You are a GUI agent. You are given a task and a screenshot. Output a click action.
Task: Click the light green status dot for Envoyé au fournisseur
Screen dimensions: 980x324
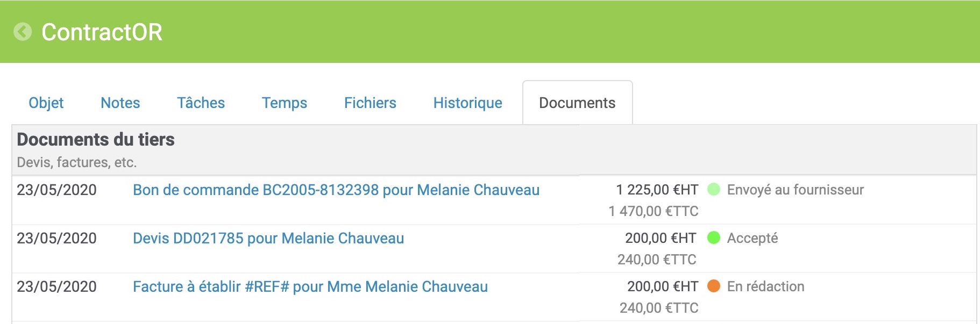point(713,189)
